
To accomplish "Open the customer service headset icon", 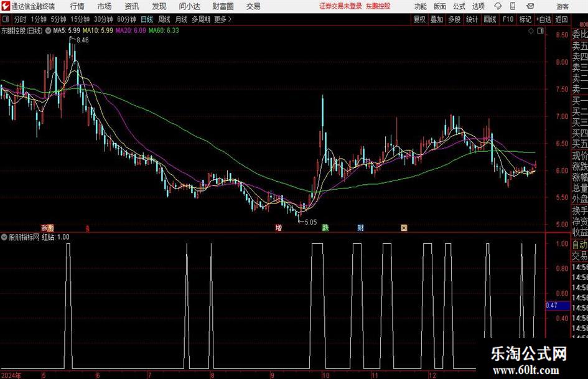I will (498, 6).
